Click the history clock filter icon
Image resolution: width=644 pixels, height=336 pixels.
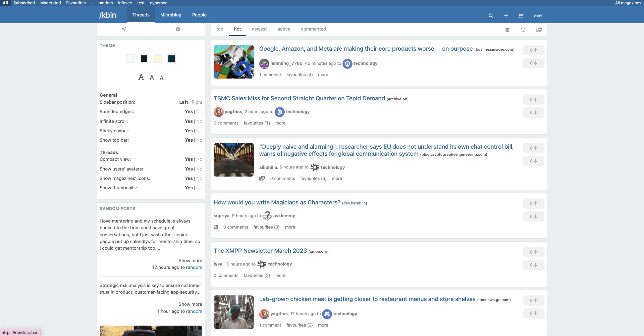point(523,30)
